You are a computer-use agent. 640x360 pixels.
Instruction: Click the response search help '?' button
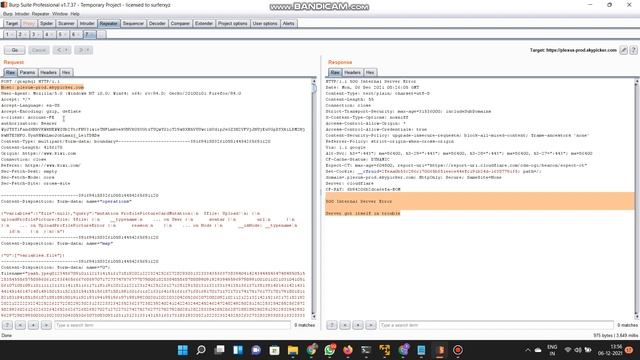(332, 325)
